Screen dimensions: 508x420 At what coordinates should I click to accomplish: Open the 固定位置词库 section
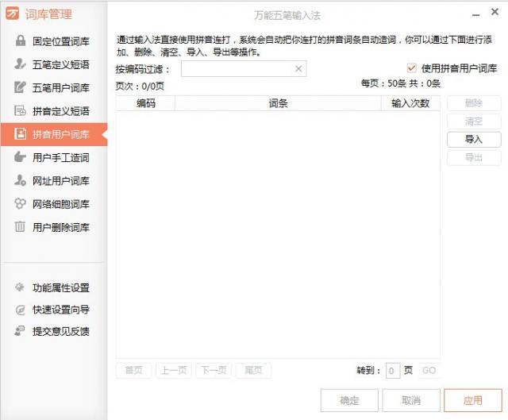[54, 40]
